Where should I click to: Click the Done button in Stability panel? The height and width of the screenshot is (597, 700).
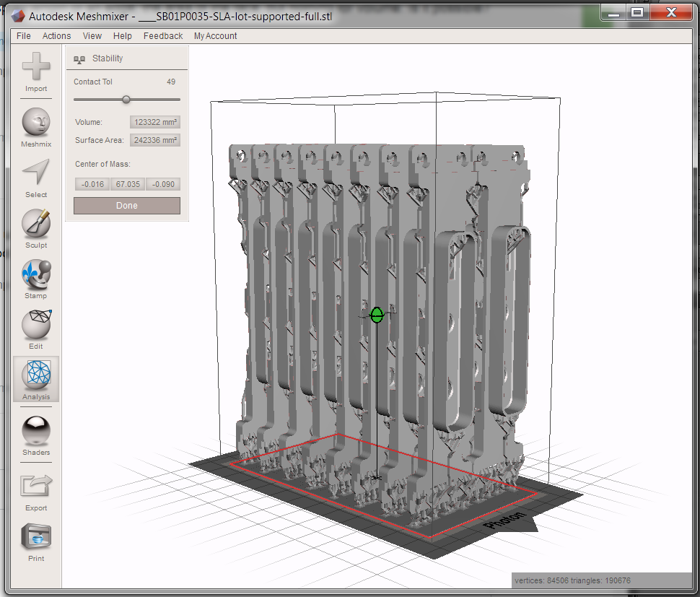(126, 206)
